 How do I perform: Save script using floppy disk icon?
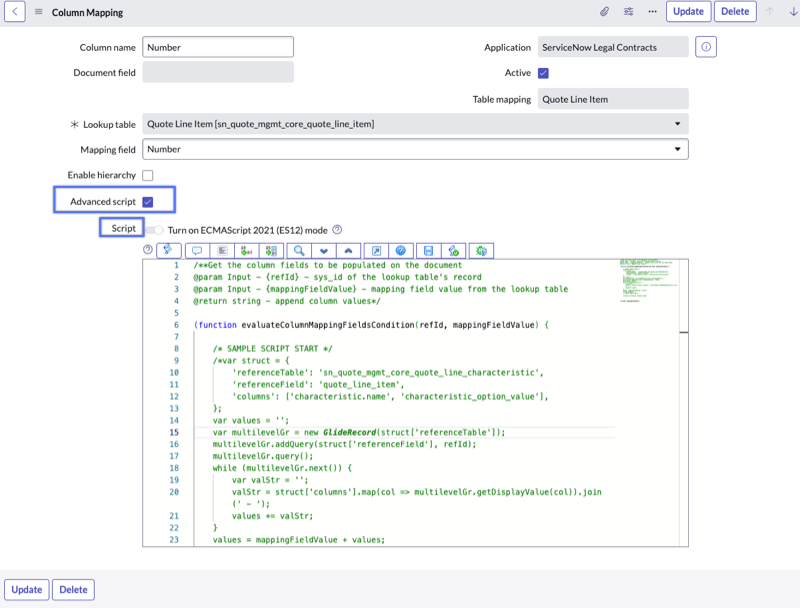pyautogui.click(x=429, y=250)
